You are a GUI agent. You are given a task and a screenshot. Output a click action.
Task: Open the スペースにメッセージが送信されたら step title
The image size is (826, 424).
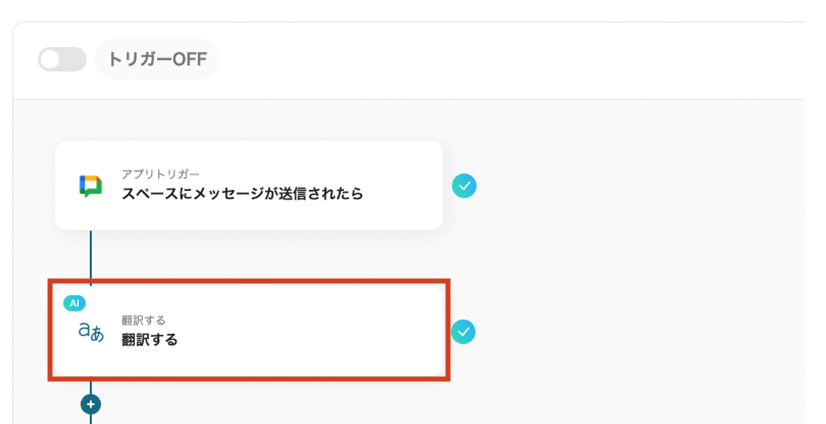point(242,193)
